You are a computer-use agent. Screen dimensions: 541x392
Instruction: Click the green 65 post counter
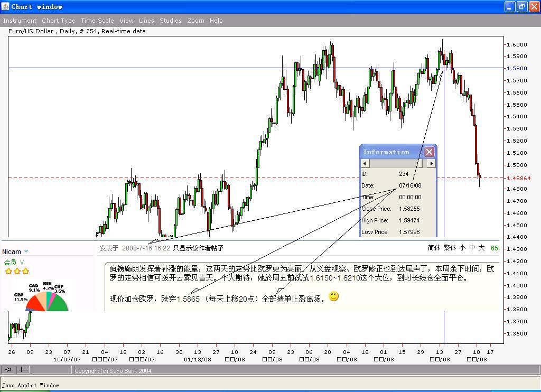(495, 248)
